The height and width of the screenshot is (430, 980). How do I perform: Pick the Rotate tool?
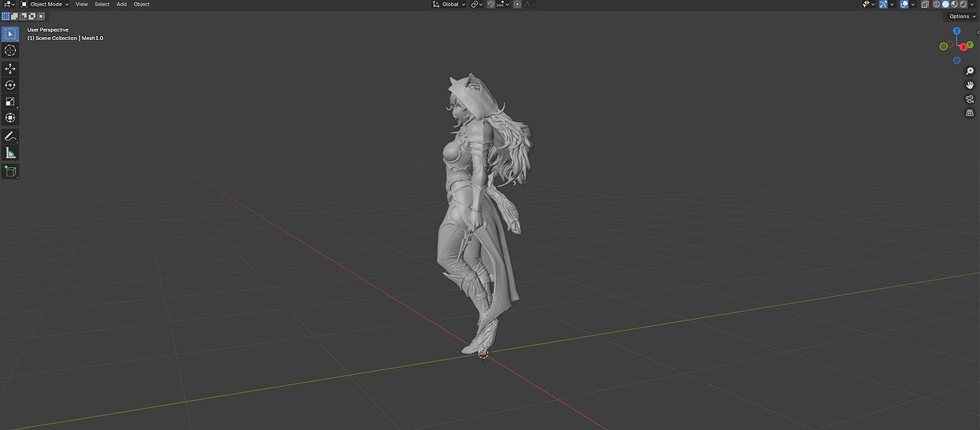point(10,85)
